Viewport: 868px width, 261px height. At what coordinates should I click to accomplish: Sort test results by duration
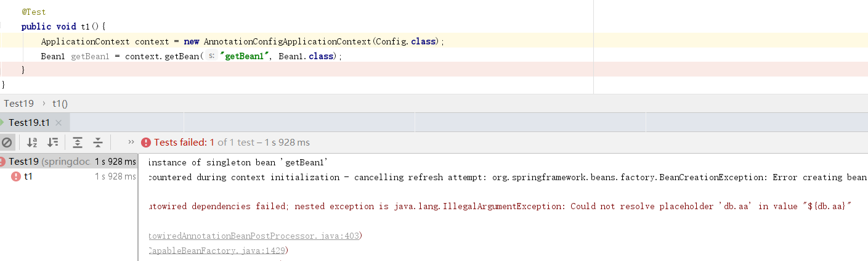click(x=53, y=143)
